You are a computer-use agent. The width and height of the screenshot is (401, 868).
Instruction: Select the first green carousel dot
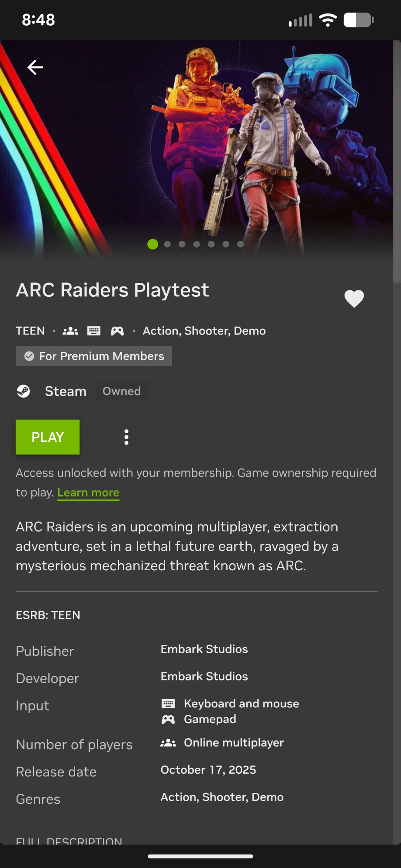(152, 244)
